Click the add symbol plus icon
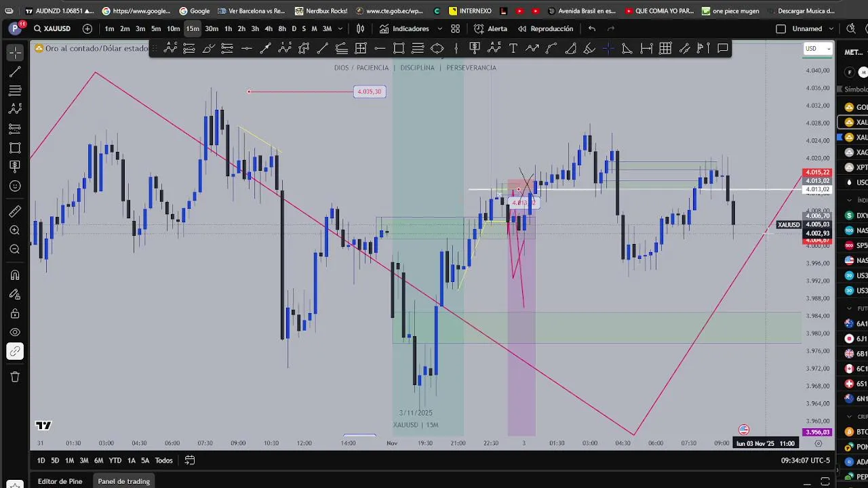The image size is (868, 488). coord(87,28)
